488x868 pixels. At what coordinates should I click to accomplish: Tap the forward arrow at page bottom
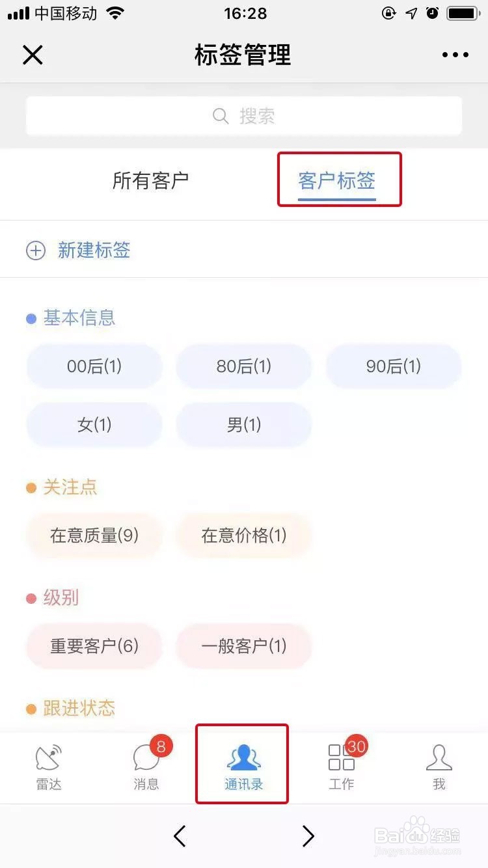(x=308, y=837)
